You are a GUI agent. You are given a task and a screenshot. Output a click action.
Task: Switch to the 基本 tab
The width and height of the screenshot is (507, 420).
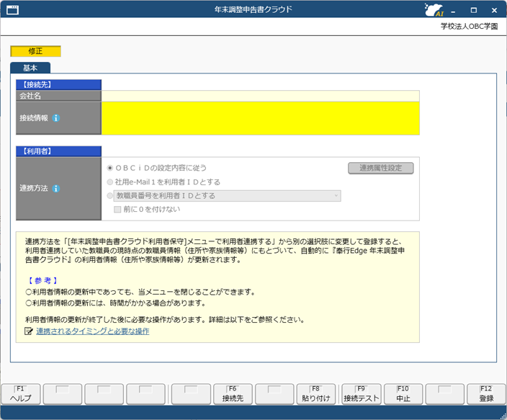[x=30, y=68]
